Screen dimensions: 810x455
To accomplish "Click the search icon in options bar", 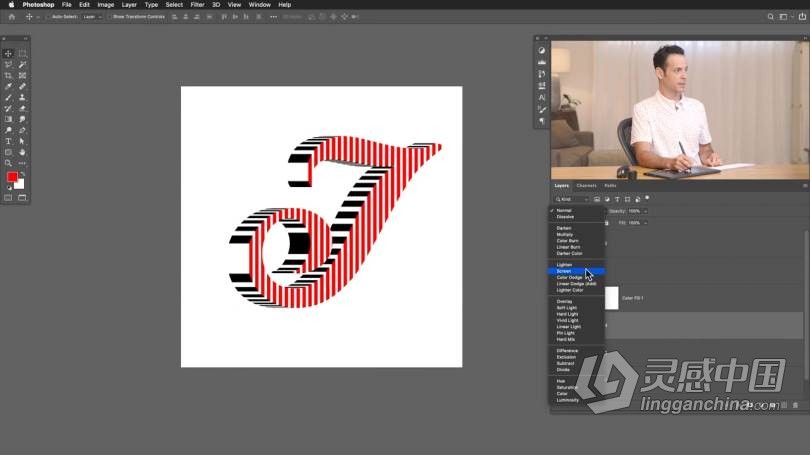I will [x=784, y=16].
